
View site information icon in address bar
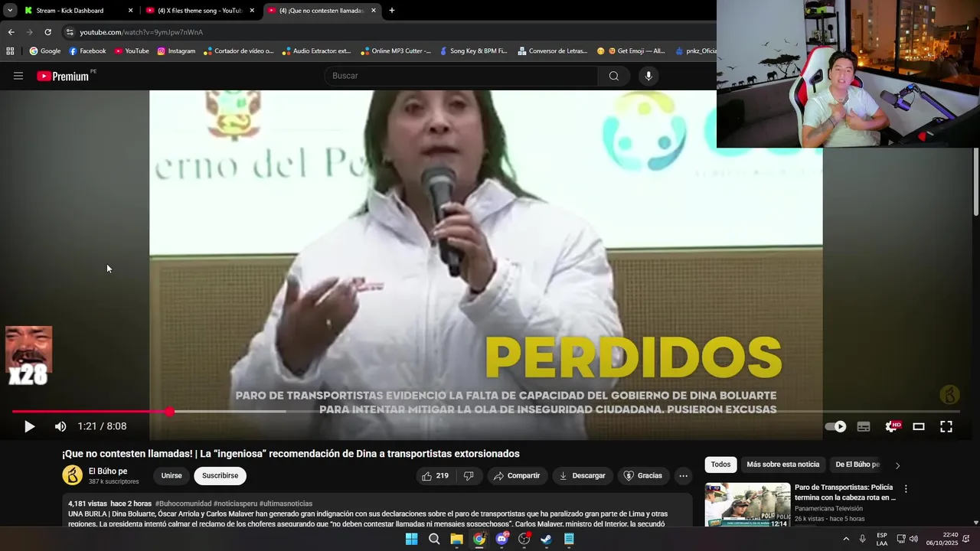pyautogui.click(x=70, y=32)
